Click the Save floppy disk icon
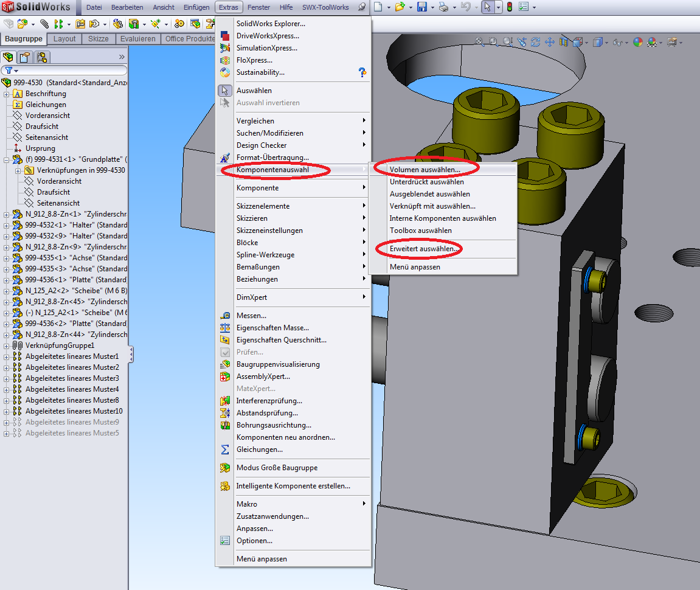 point(422,7)
